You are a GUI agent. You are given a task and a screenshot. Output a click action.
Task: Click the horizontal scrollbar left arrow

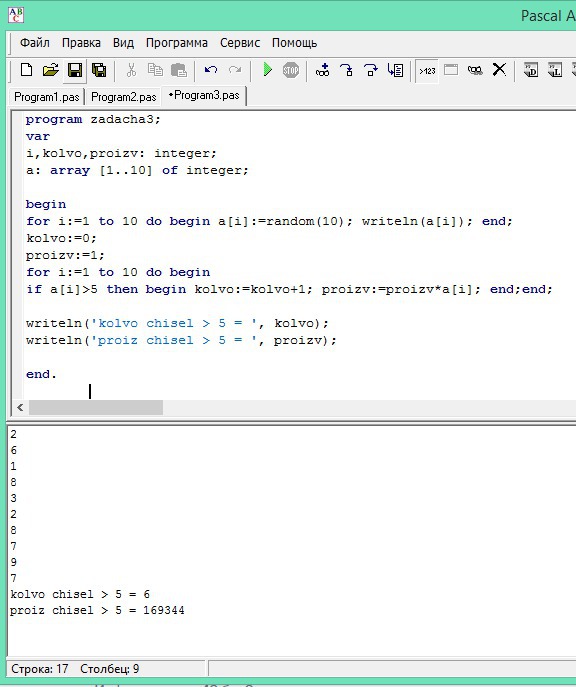(20, 407)
